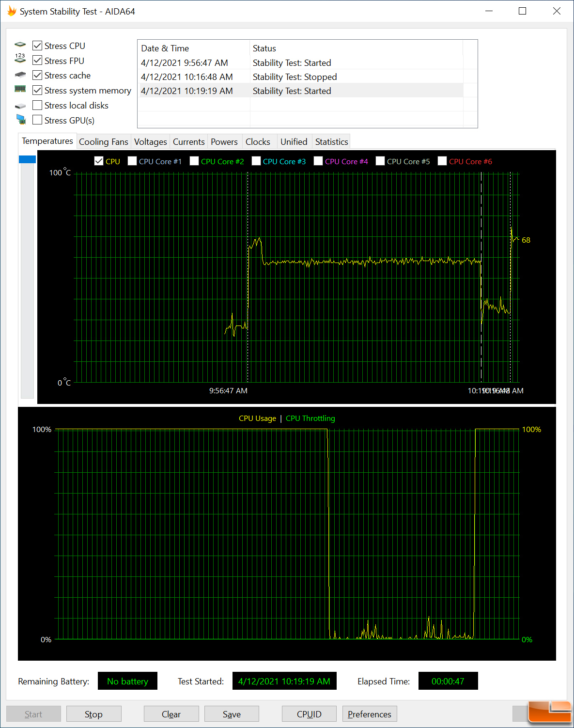Uncheck the CPU temperature graph checkbox
This screenshot has height=728, width=574.
(x=99, y=161)
